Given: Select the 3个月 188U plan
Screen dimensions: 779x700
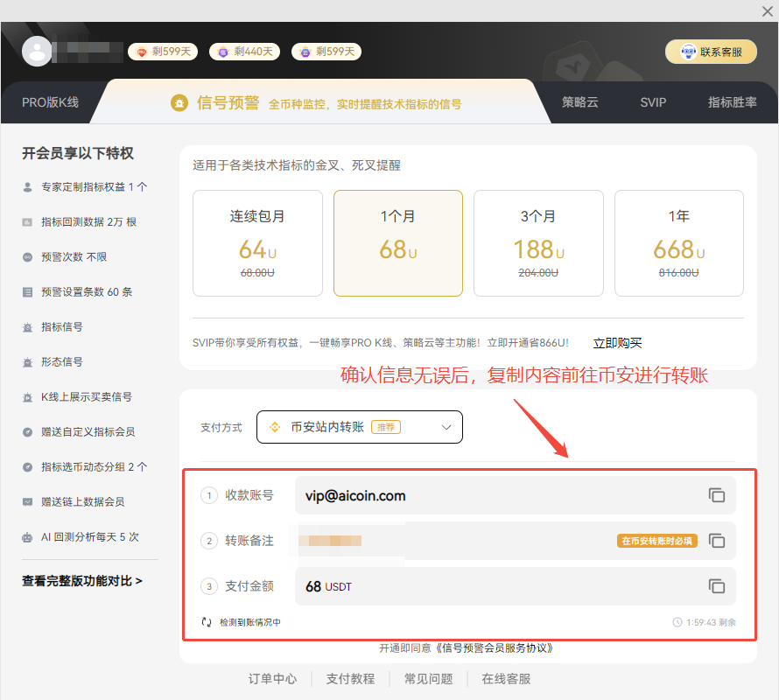Looking at the screenshot, I should point(538,243).
